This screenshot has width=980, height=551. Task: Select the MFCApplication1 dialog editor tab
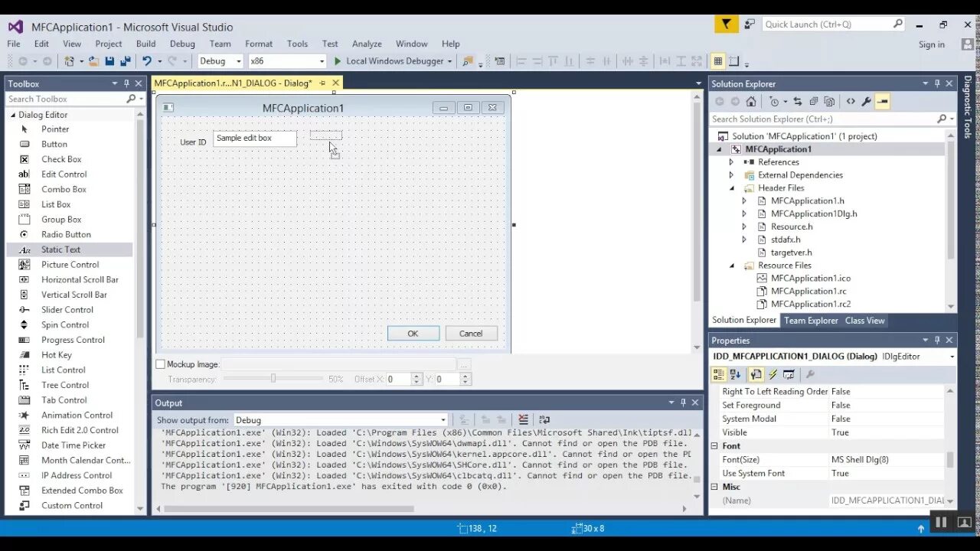click(233, 83)
